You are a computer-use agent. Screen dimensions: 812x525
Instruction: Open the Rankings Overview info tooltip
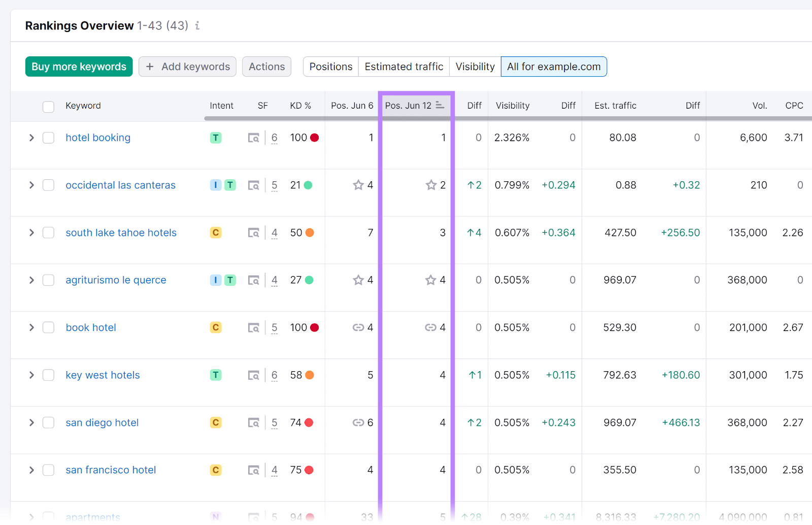tap(197, 25)
